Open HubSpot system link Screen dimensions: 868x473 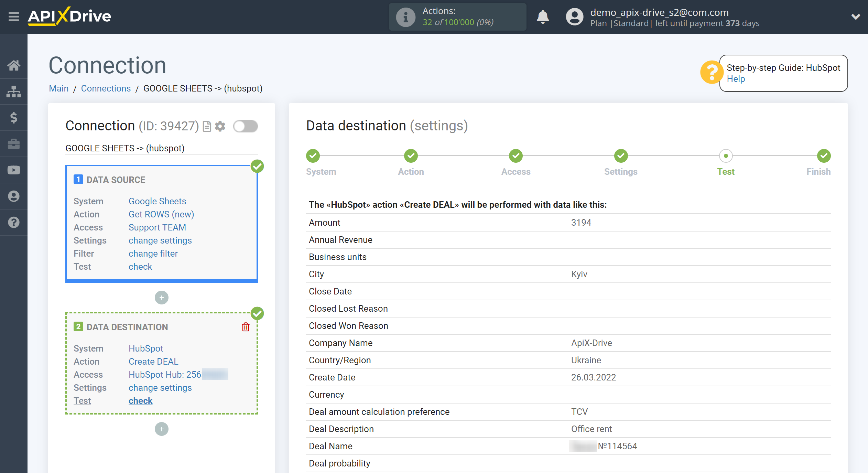(x=146, y=348)
